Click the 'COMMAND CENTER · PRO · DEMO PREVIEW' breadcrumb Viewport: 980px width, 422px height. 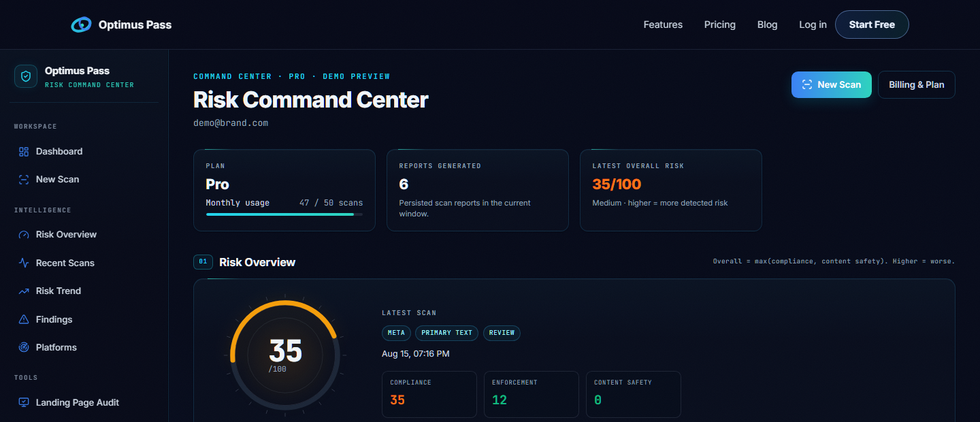tap(292, 76)
